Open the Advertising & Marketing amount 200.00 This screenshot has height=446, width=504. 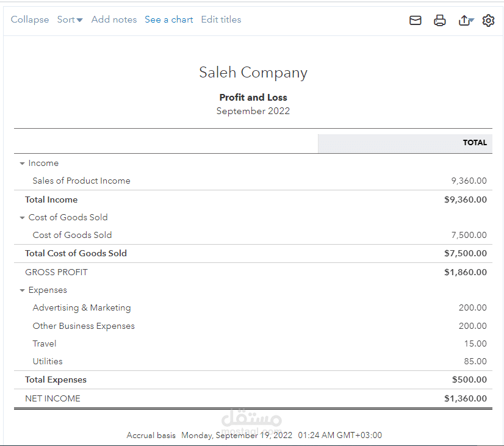click(473, 308)
